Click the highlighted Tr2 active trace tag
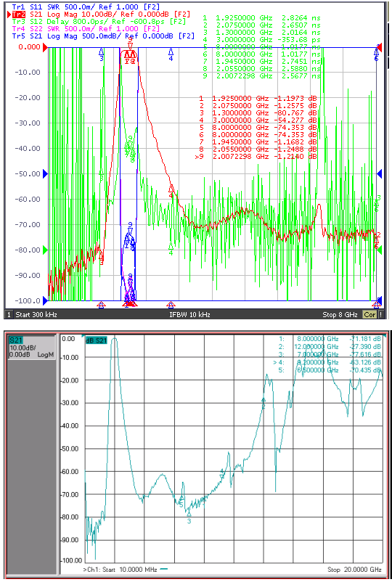392x582 pixels. pos(19,15)
